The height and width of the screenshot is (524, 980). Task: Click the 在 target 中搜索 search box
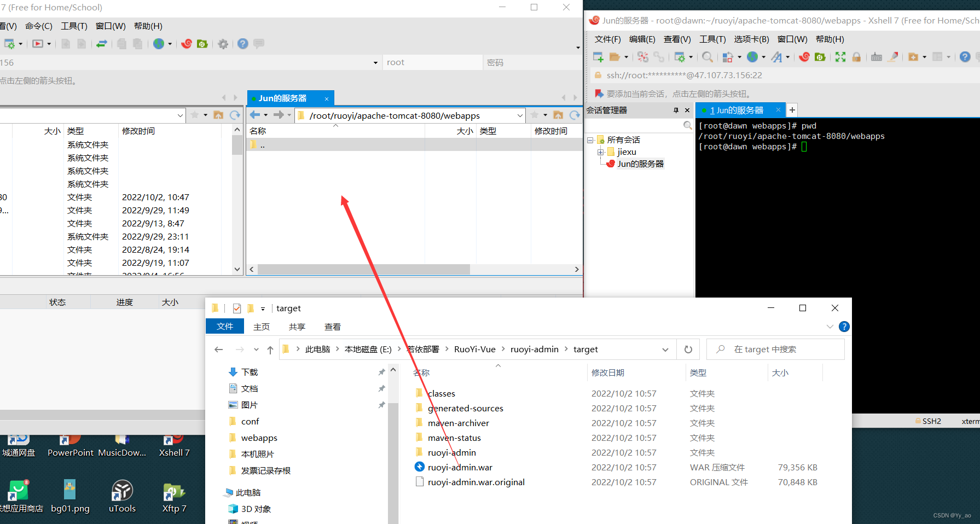[775, 350]
